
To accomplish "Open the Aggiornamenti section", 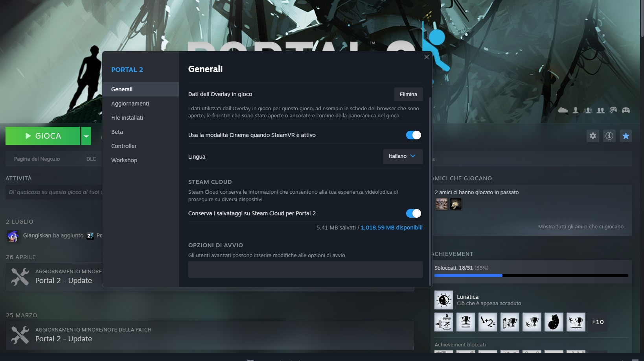I will coord(140,104).
